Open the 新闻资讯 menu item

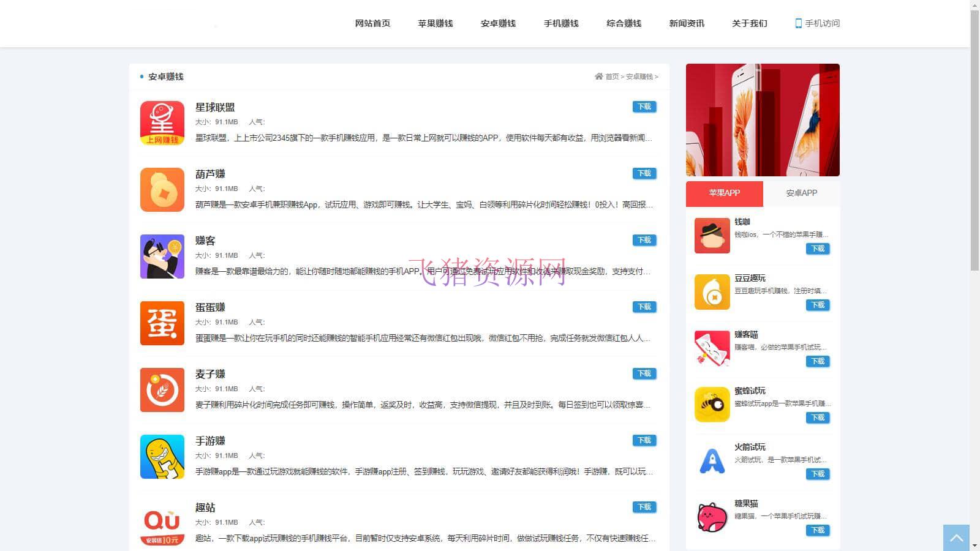[687, 23]
